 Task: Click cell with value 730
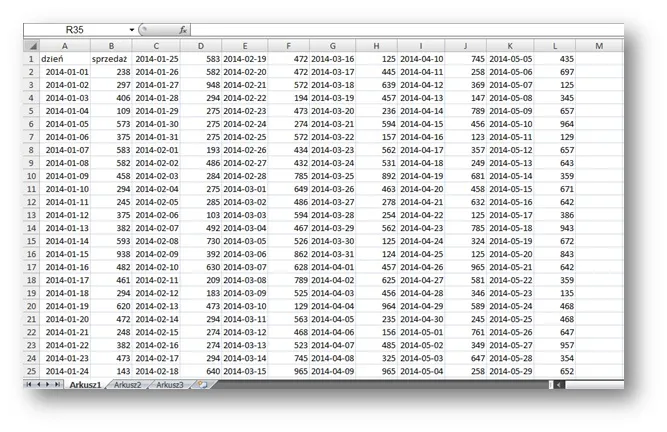201,241
